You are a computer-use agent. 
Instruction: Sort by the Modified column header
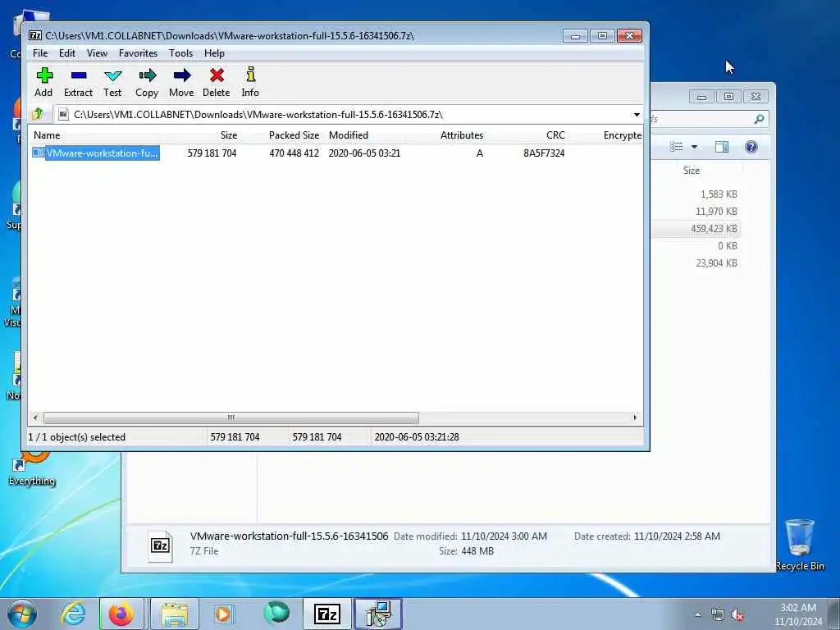click(x=364, y=135)
